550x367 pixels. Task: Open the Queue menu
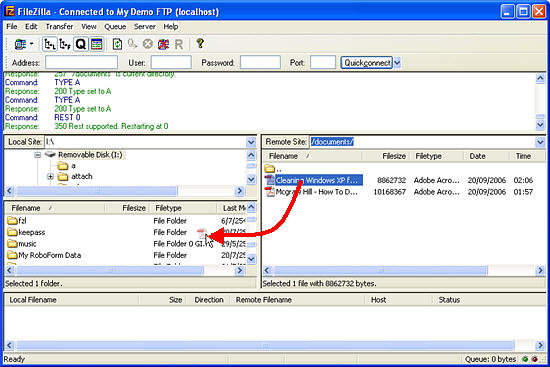tap(115, 27)
